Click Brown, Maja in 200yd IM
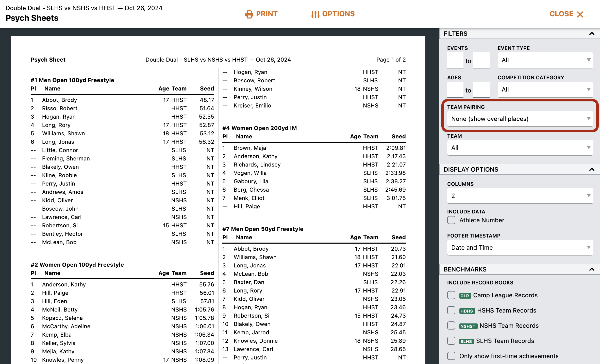 pyautogui.click(x=250, y=148)
